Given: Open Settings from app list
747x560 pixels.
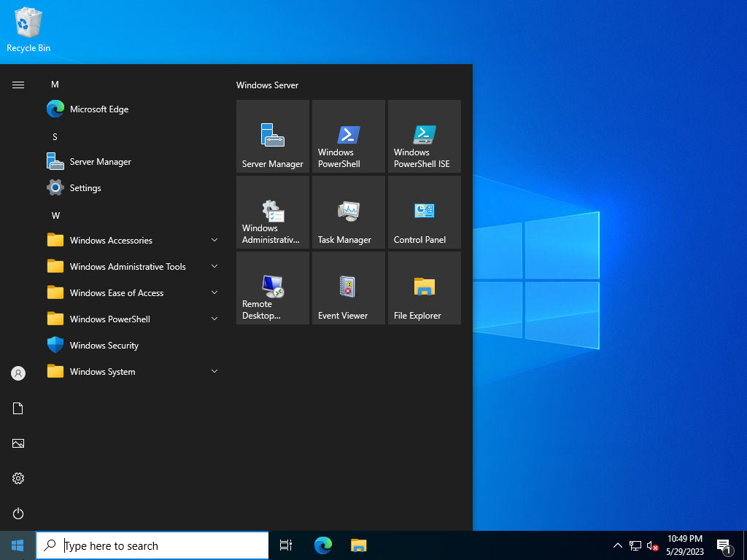Looking at the screenshot, I should tap(133, 187).
